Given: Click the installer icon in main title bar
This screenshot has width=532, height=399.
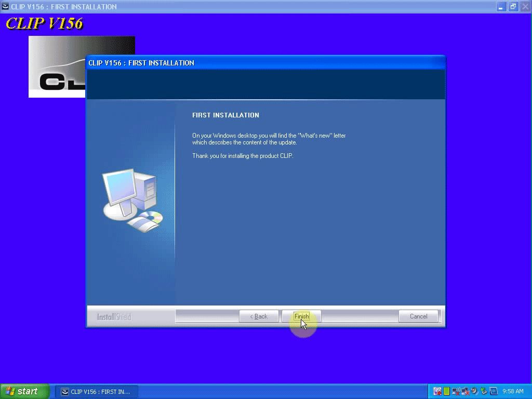Looking at the screenshot, I should tap(5, 6).
